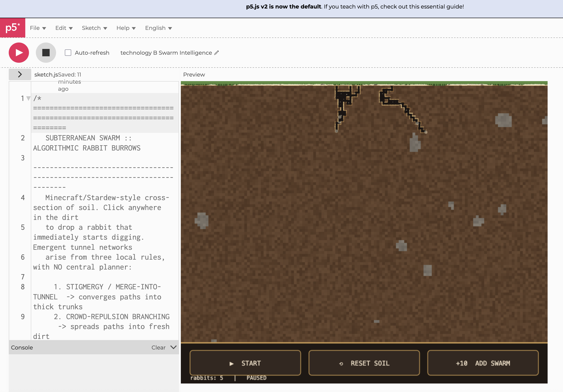Enable the Auto-refresh checkbox

68,53
